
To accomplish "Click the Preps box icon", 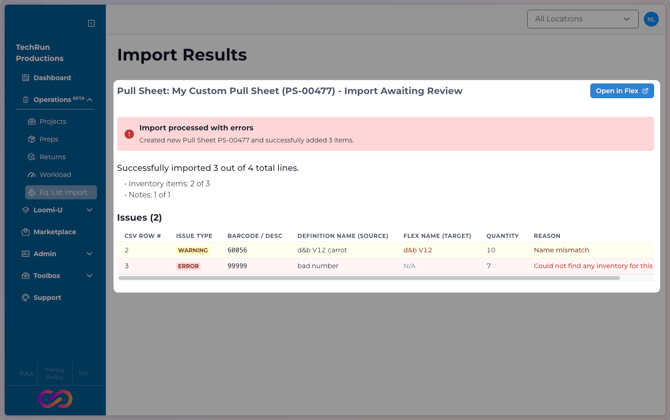I will click(x=32, y=139).
